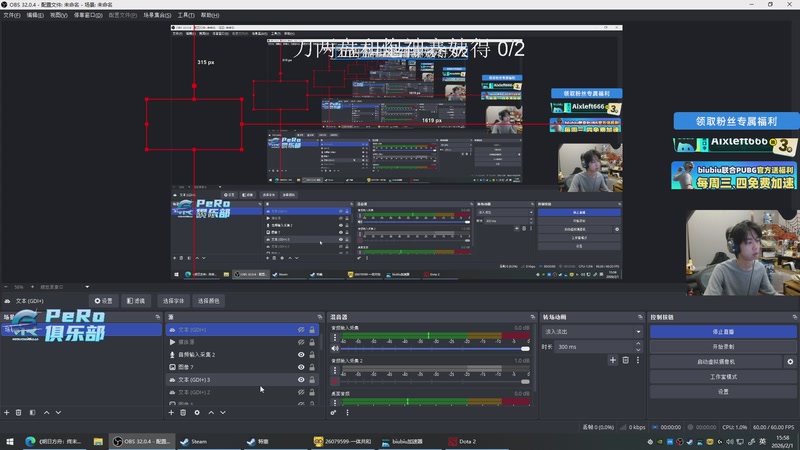Show the hidden 文本 (GDI+) 2 source
This screenshot has height=450, width=800.
(301, 392)
